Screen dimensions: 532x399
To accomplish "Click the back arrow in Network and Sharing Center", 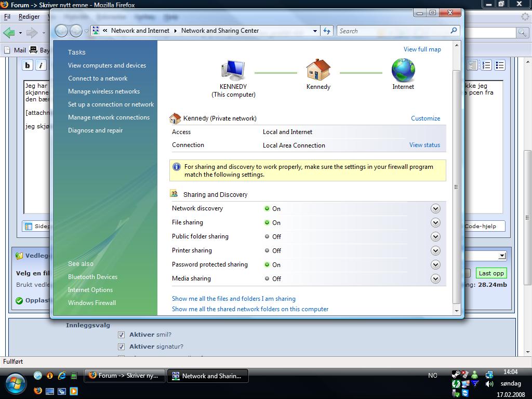I will [61, 31].
